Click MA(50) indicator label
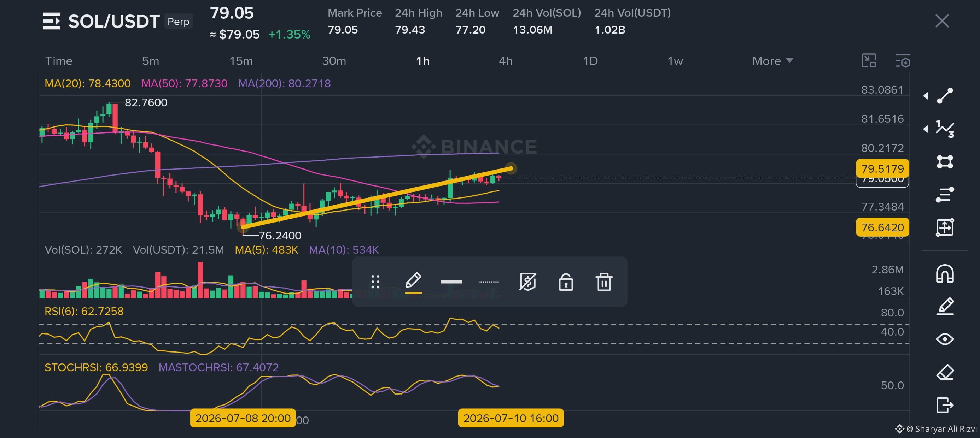 185,83
